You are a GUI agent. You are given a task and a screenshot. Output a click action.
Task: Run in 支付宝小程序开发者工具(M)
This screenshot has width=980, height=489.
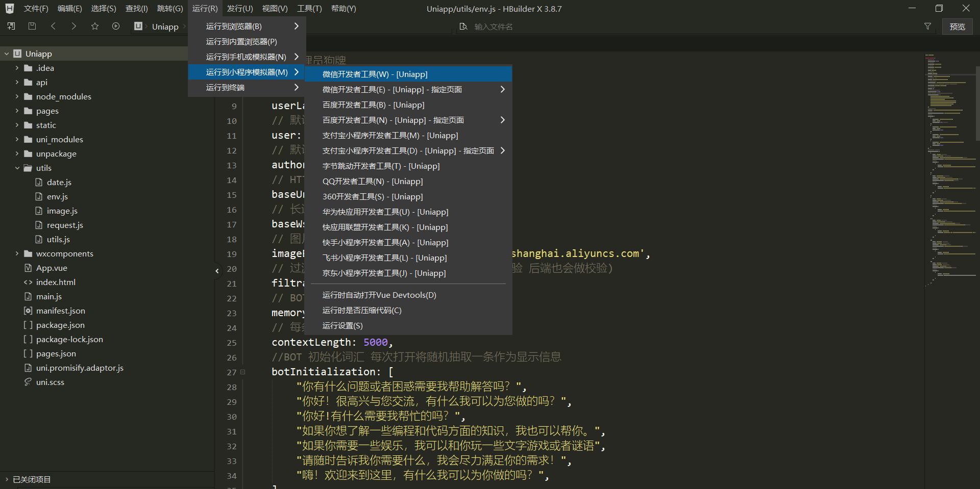408,135
